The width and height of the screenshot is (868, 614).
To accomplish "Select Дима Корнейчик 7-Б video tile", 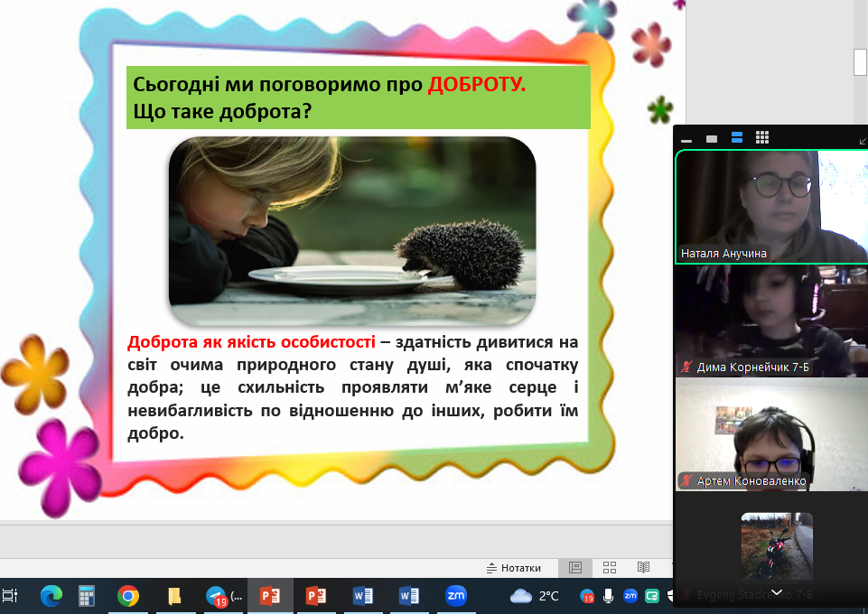I will [x=771, y=321].
